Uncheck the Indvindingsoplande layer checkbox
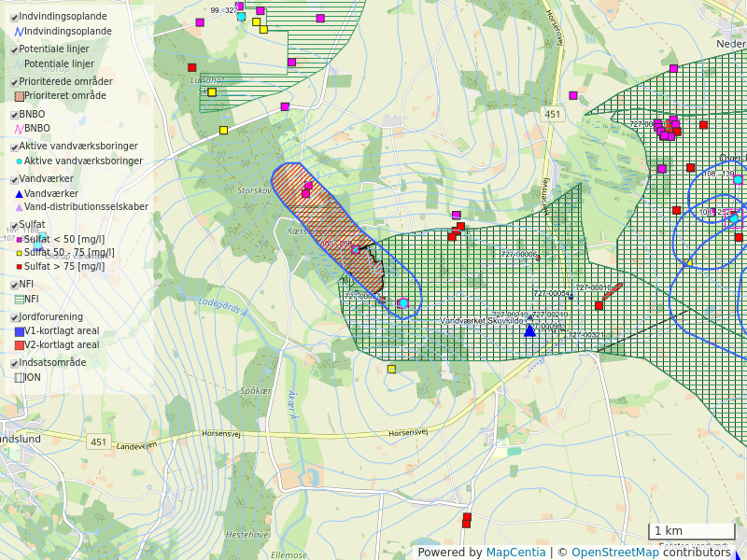Screen dimensions: 747x560 click(x=14, y=17)
